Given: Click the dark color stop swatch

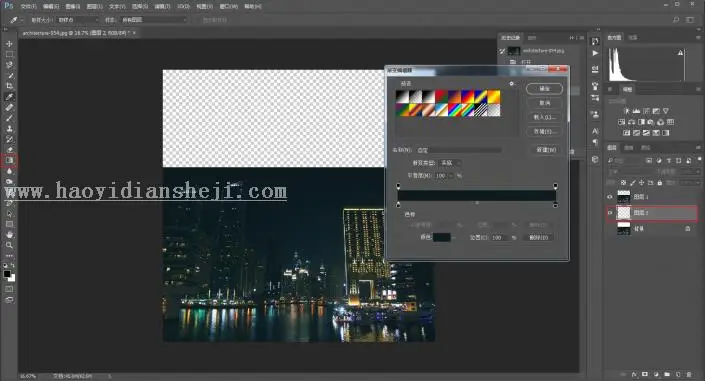Looking at the screenshot, I should pyautogui.click(x=442, y=237).
